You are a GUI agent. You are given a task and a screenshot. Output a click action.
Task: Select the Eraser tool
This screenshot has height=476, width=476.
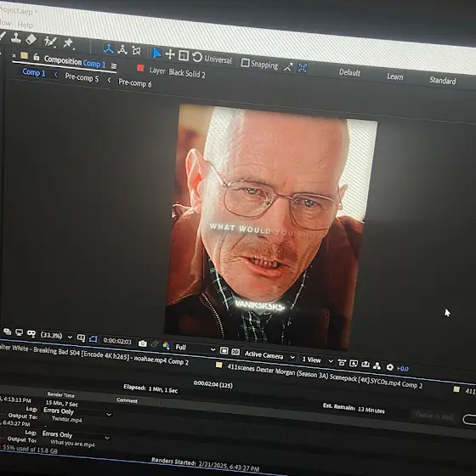tap(31, 39)
